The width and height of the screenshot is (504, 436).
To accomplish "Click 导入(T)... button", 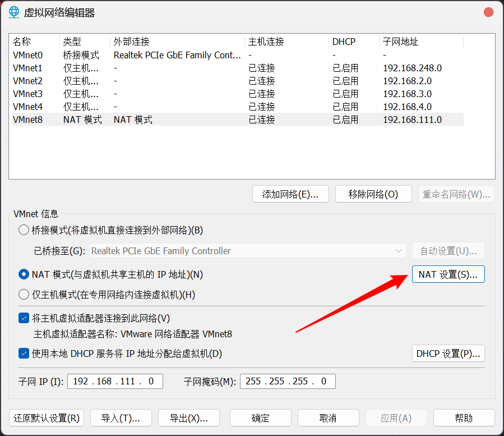I will (x=121, y=417).
